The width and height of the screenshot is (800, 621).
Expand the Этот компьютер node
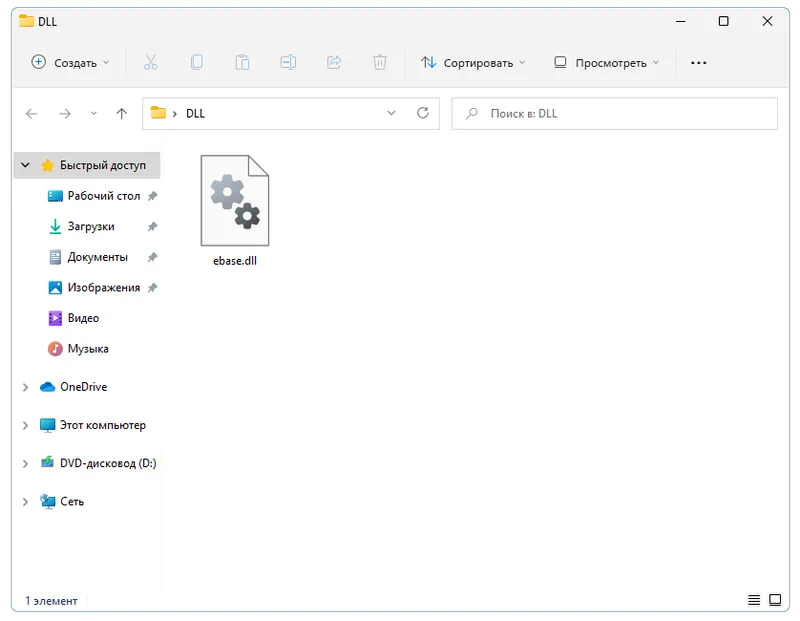(25, 426)
